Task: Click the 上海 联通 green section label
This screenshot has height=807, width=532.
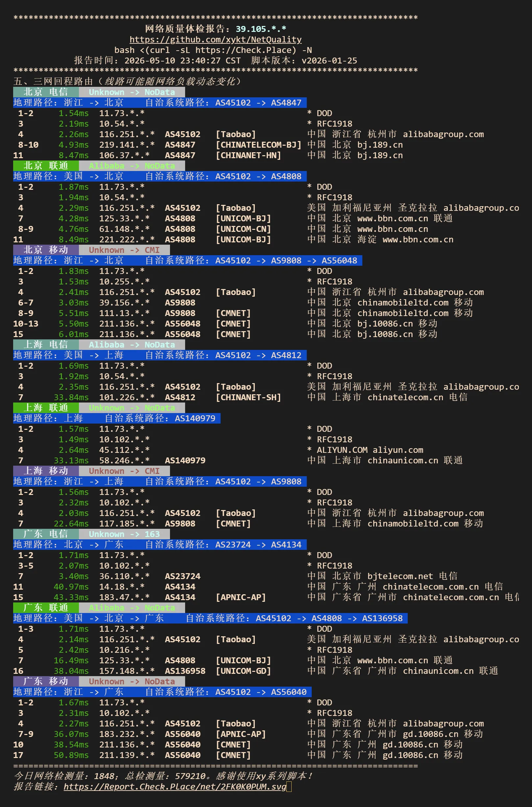Action: pyautogui.click(x=46, y=407)
